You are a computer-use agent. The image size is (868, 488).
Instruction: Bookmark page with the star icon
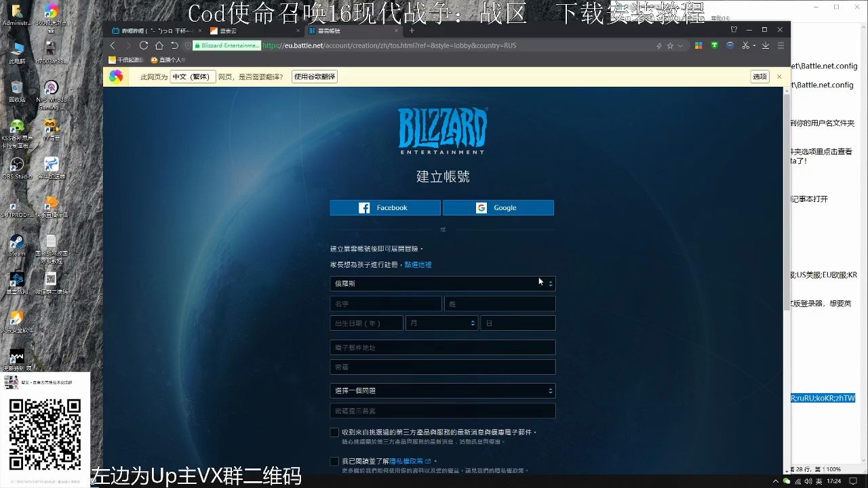pos(670,45)
